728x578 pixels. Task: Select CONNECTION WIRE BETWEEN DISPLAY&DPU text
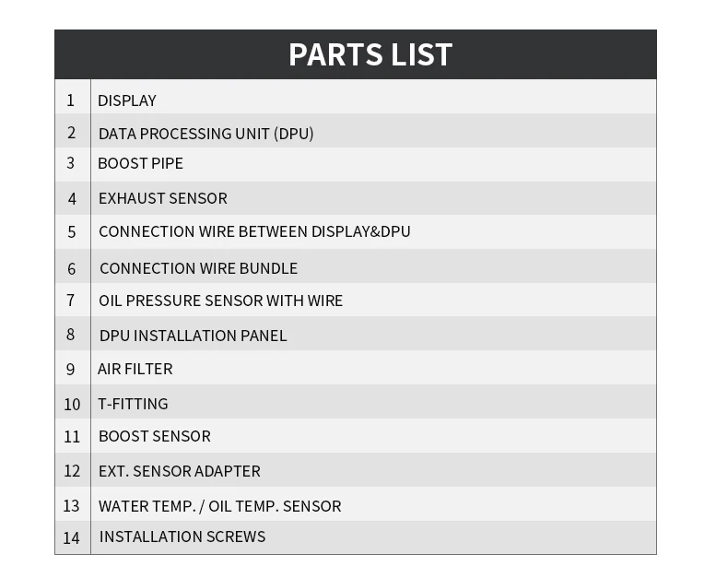click(254, 231)
